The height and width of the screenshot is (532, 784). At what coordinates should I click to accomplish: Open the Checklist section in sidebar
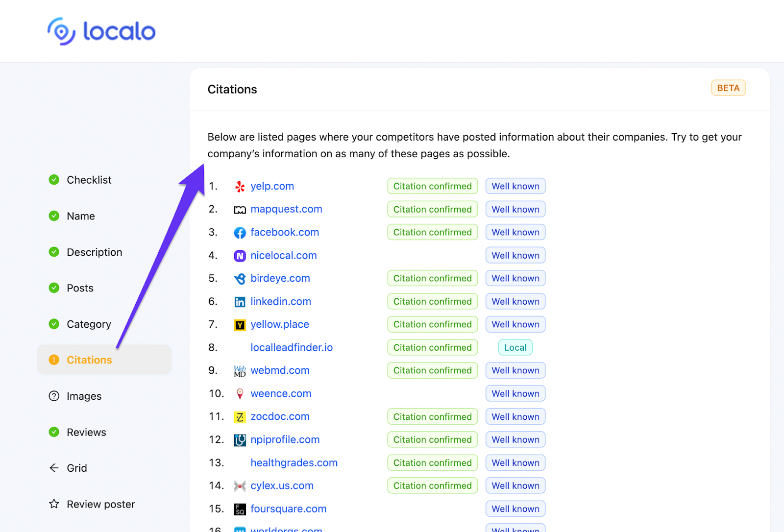89,180
